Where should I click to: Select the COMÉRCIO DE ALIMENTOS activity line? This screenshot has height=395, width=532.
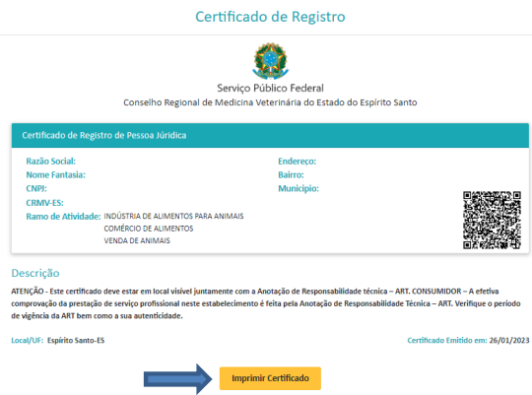[x=149, y=229]
